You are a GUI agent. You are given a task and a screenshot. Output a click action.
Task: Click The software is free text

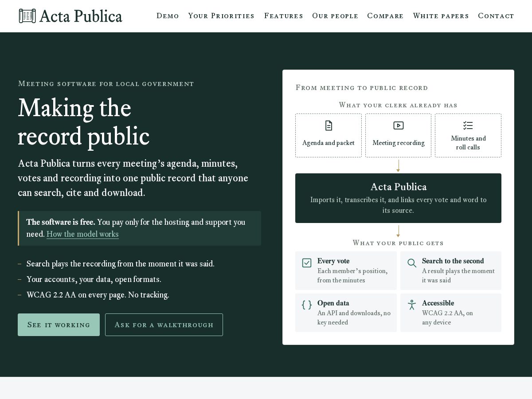coord(61,222)
